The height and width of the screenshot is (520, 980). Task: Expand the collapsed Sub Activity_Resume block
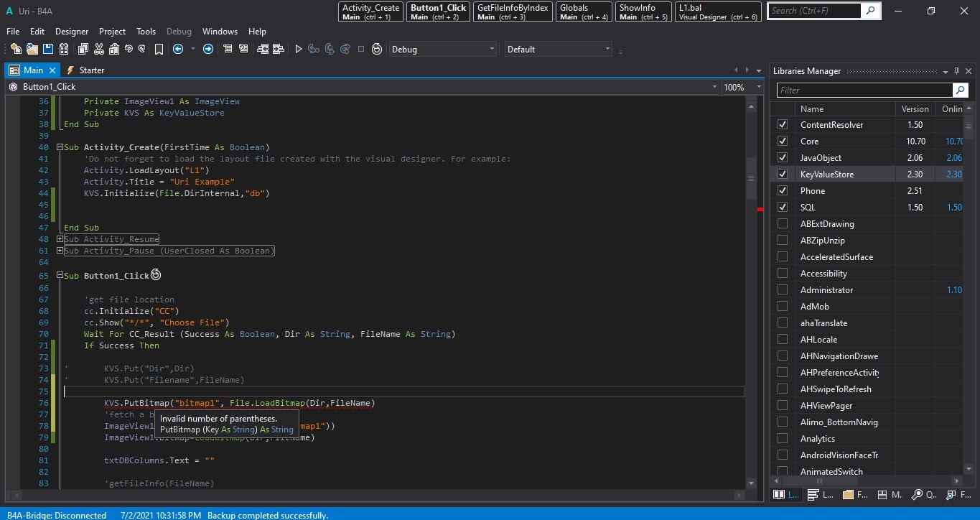click(x=60, y=239)
